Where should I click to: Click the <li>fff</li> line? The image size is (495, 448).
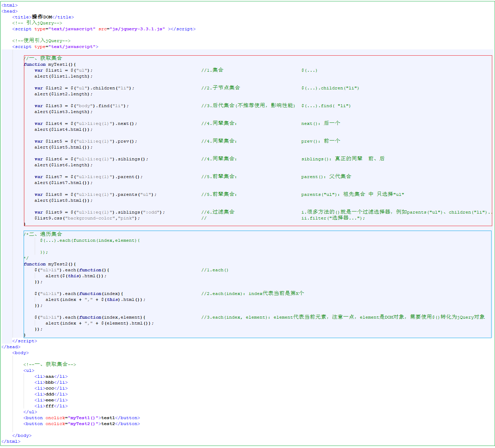pyautogui.click(x=51, y=406)
